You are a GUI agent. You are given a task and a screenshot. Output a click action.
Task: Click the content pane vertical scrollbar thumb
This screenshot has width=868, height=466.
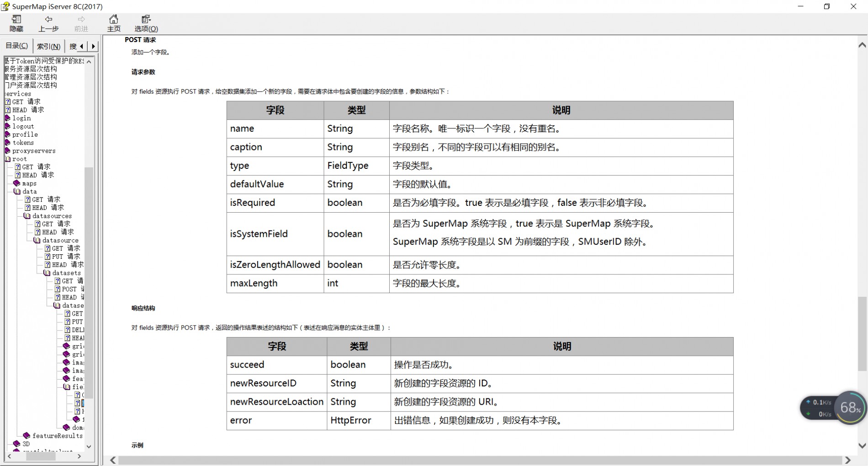[x=862, y=333]
